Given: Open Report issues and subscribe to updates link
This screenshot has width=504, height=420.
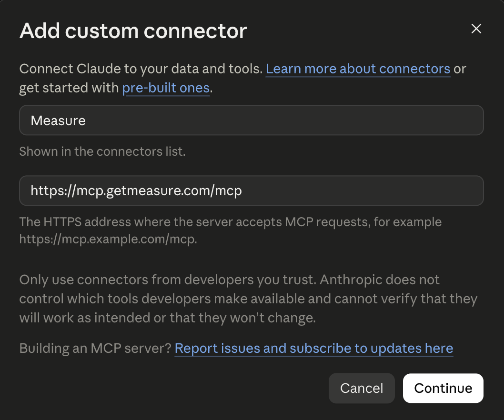Looking at the screenshot, I should 314,349.
